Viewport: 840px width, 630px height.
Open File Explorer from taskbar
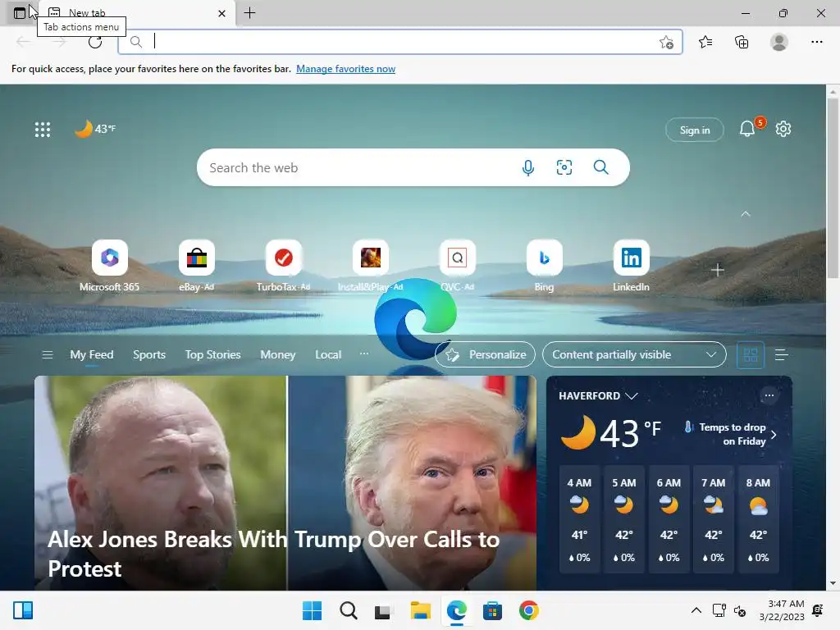tap(420, 610)
